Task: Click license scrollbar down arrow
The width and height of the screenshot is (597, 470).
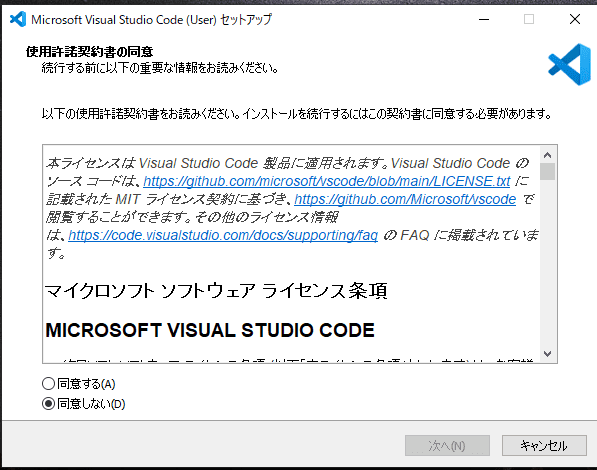Action: point(548,354)
